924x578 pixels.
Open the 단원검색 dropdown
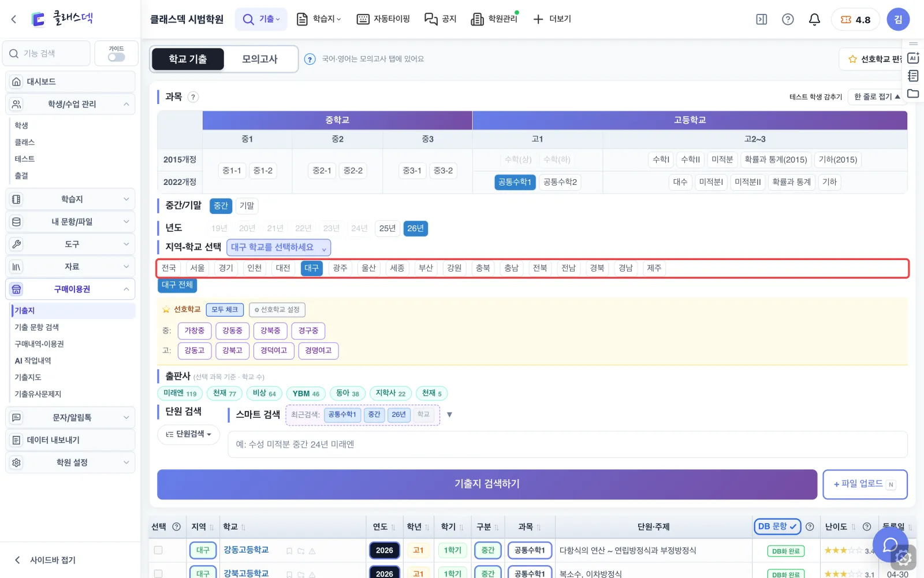pos(188,434)
